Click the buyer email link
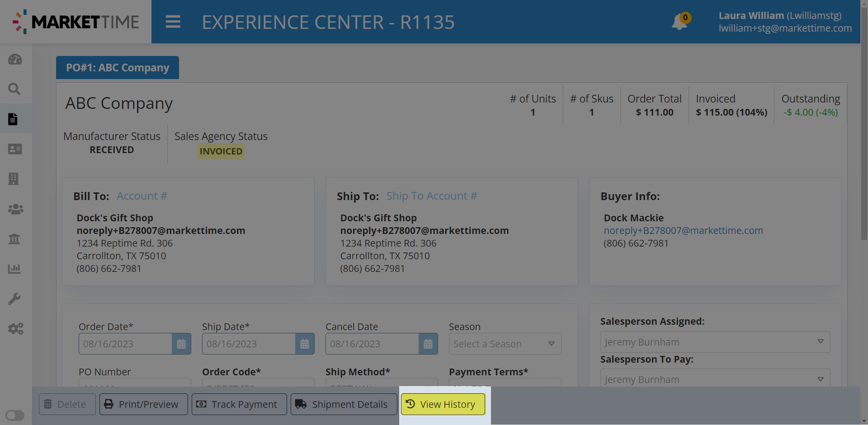The image size is (868, 425). click(683, 230)
